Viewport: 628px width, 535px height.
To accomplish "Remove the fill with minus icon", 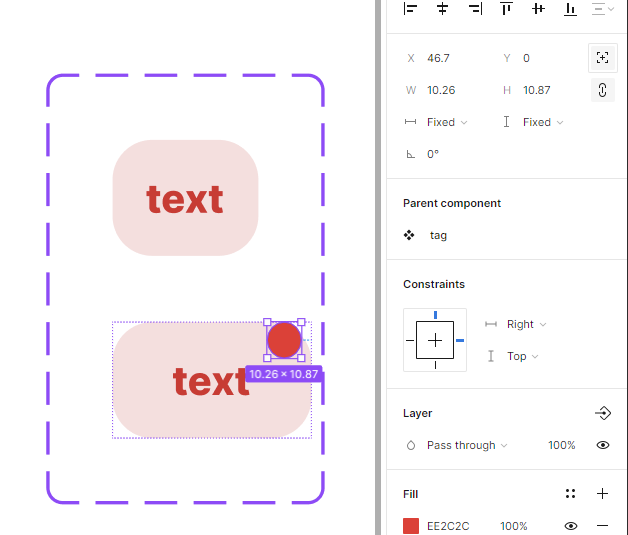I will pyautogui.click(x=602, y=526).
